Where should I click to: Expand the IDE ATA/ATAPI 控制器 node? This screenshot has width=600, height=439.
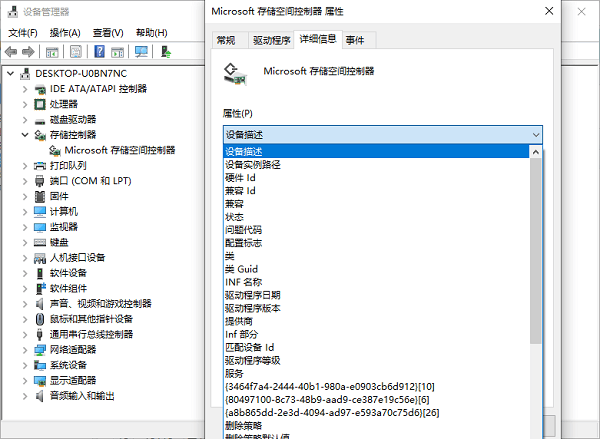[25, 89]
